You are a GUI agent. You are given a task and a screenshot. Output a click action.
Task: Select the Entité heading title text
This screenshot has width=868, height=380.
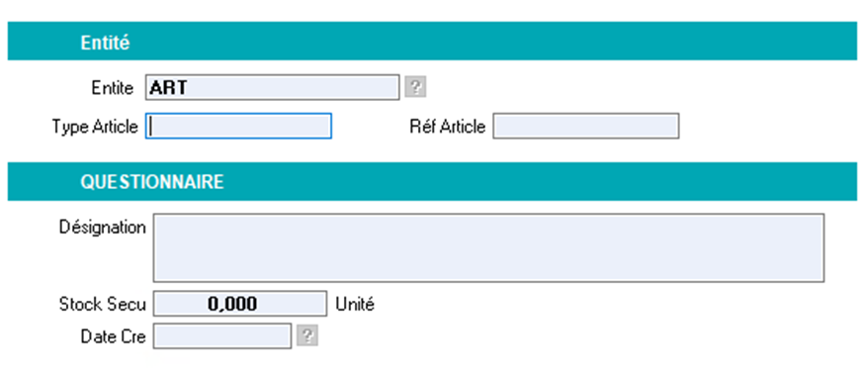105,43
